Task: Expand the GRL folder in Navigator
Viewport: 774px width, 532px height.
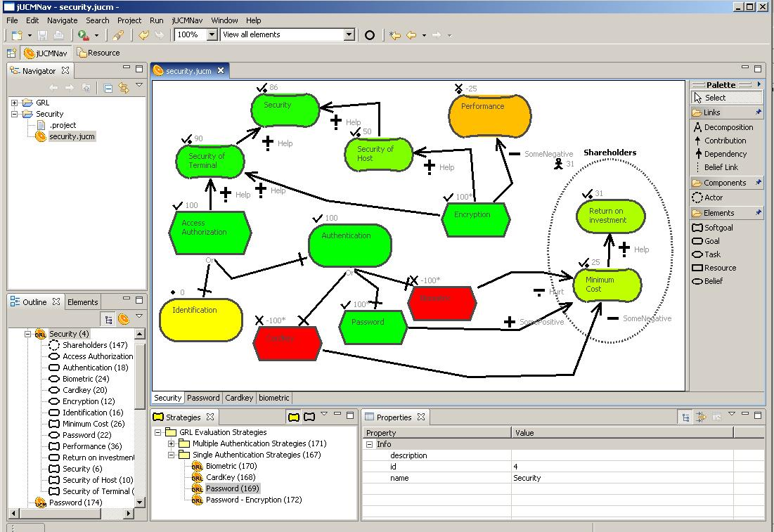Action: [14, 103]
